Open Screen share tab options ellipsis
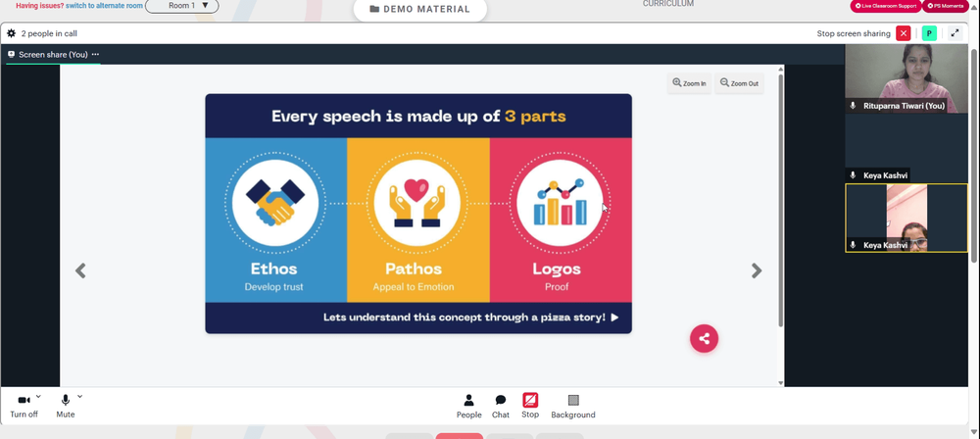The image size is (980, 439). click(x=95, y=55)
